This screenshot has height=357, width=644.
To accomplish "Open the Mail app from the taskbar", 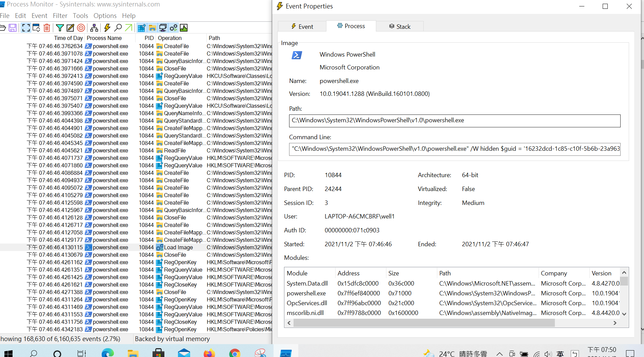I will [x=184, y=353].
